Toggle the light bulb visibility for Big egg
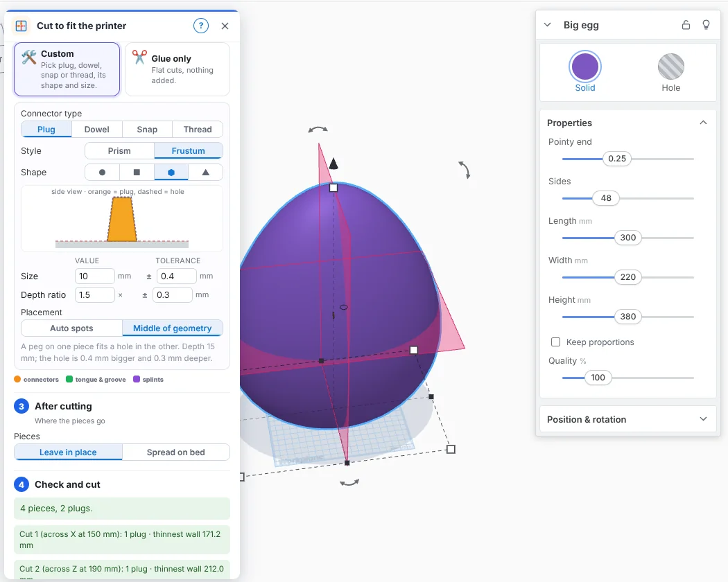This screenshot has width=728, height=582. click(706, 25)
